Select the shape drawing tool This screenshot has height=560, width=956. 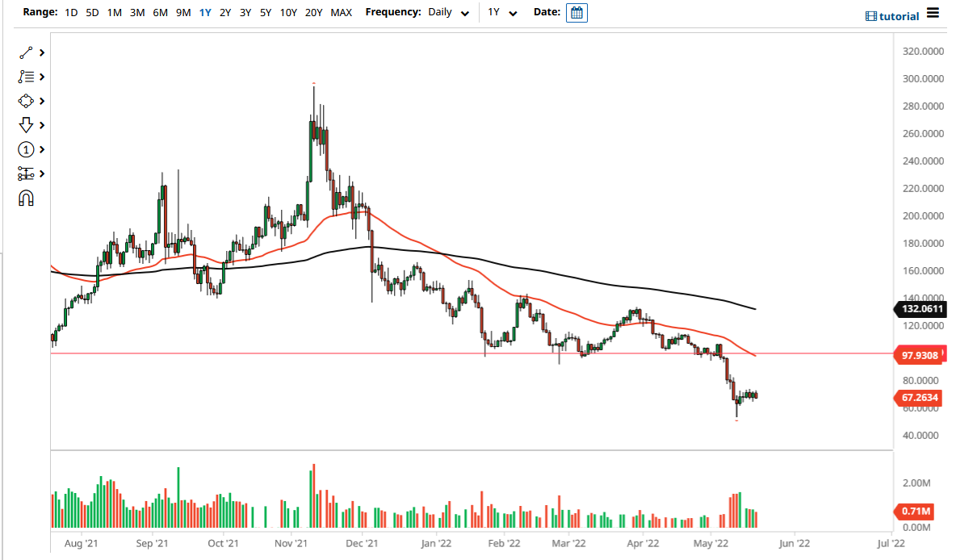pyautogui.click(x=24, y=101)
